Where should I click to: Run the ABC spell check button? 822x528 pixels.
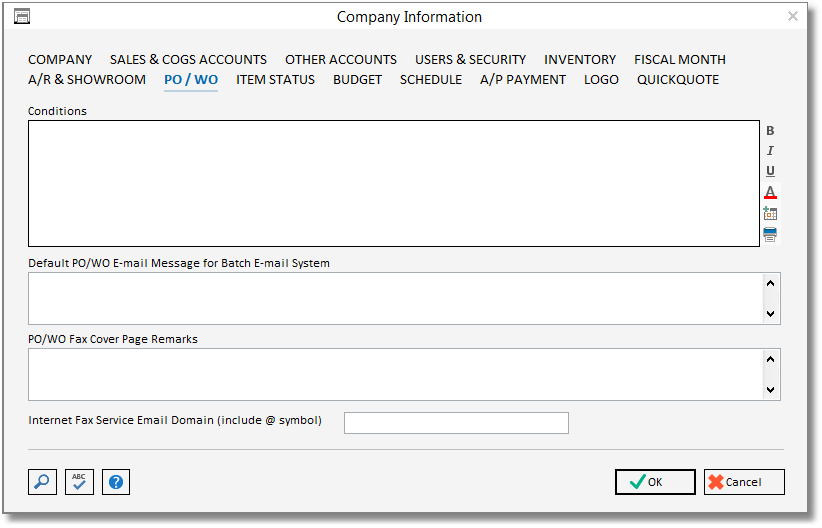click(x=79, y=482)
